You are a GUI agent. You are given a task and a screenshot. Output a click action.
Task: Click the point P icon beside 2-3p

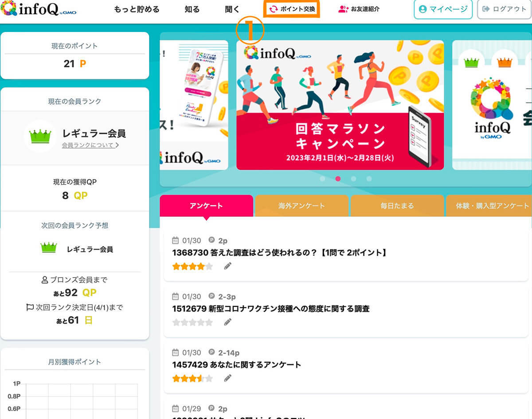pyautogui.click(x=211, y=296)
